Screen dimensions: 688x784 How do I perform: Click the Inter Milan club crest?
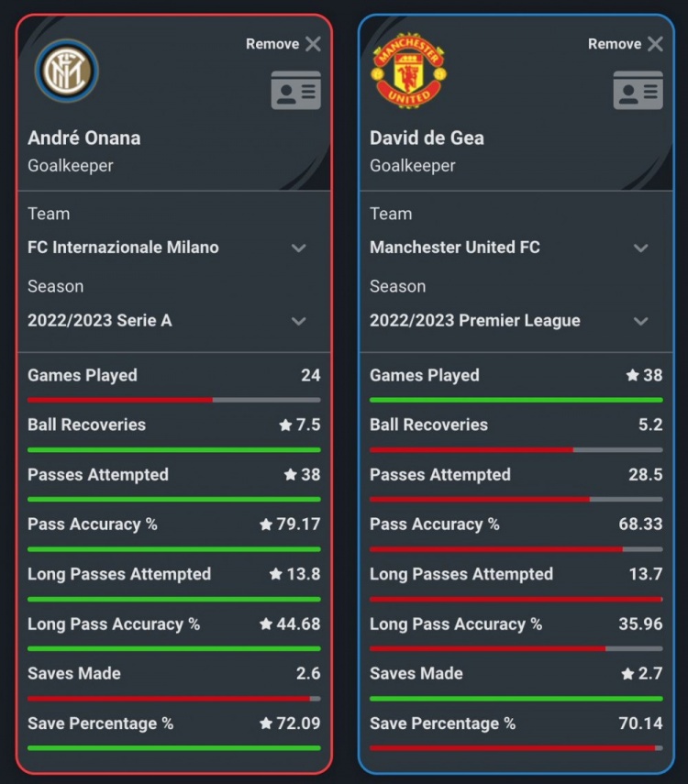67,71
